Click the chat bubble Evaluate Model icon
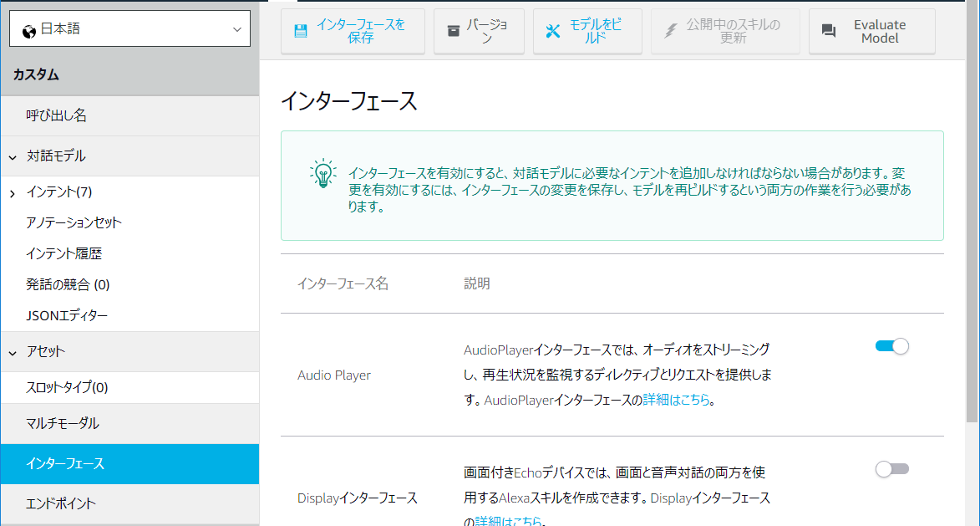This screenshot has width=980, height=526. (x=829, y=31)
